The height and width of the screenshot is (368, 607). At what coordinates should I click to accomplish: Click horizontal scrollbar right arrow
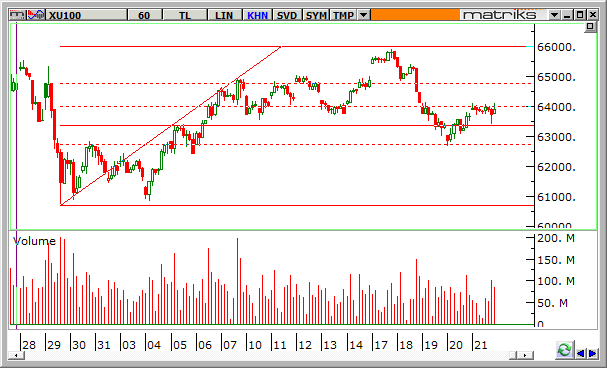(525, 355)
